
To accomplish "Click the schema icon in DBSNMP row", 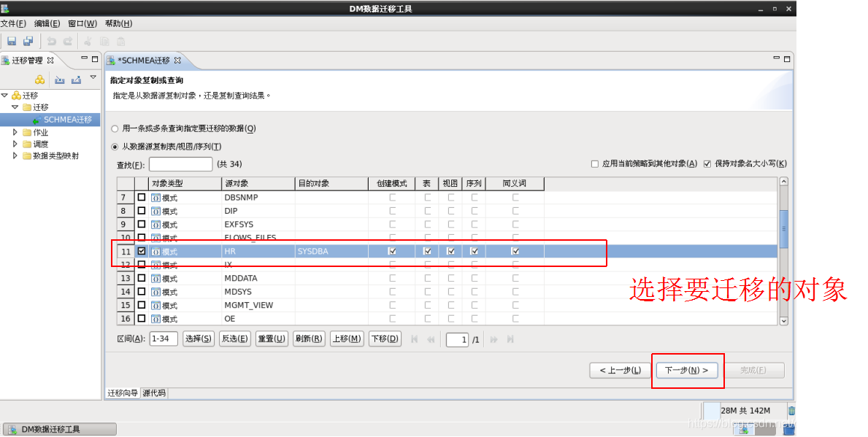I will point(156,198).
